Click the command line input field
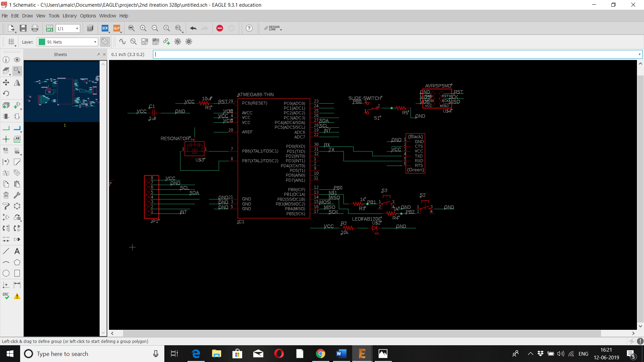This screenshot has height=362, width=644. (396, 54)
